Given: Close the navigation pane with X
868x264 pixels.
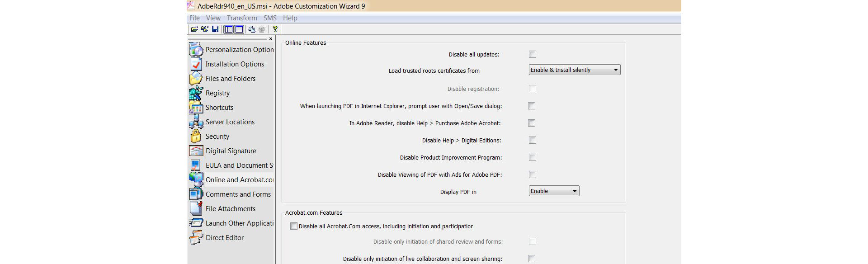Looking at the screenshot, I should 271,39.
